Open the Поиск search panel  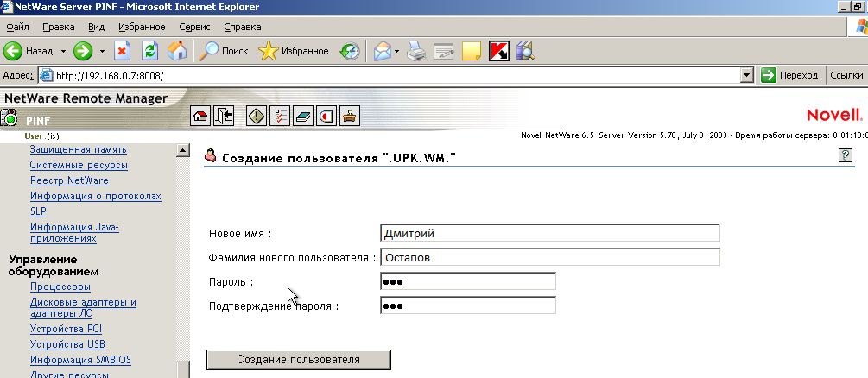(x=224, y=51)
